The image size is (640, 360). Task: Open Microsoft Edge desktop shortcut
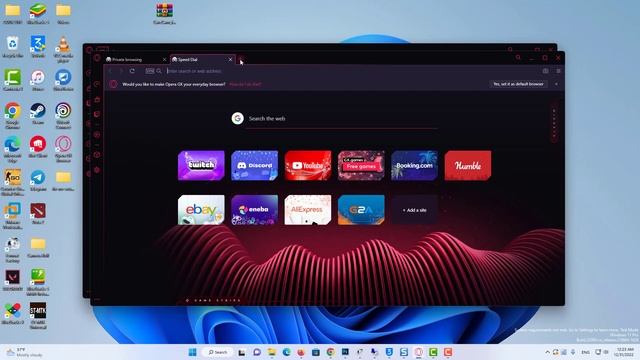[13, 149]
